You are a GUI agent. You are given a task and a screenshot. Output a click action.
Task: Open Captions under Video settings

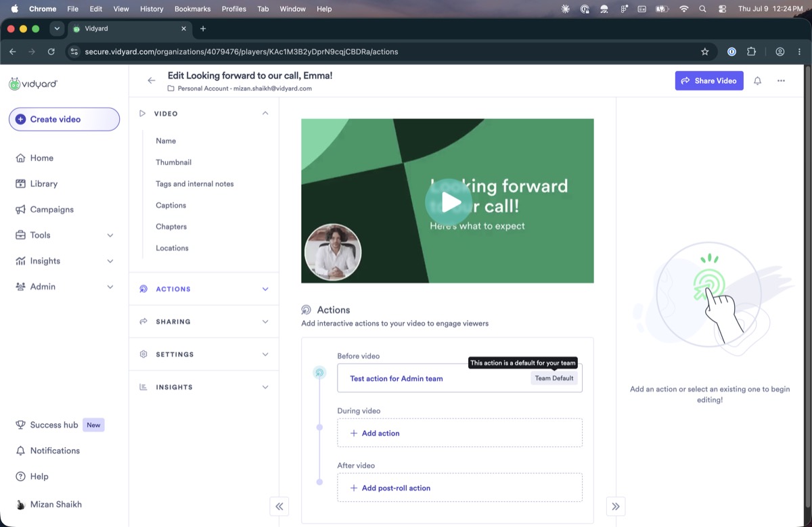coord(171,205)
